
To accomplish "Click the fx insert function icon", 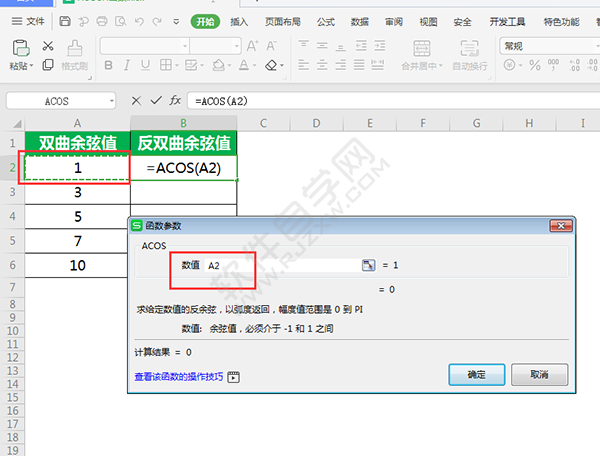I will [175, 101].
